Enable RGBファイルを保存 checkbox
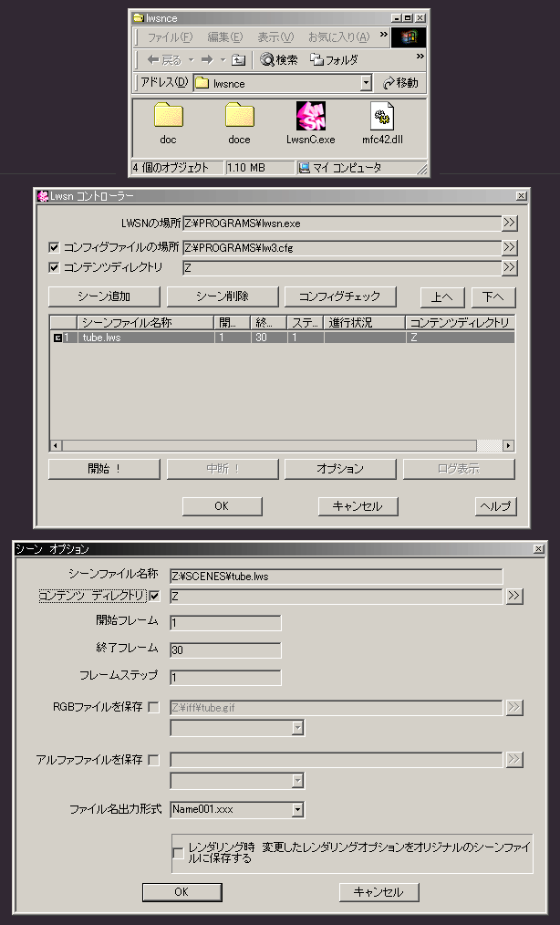Viewport: 560px width, 925px height. (x=153, y=707)
